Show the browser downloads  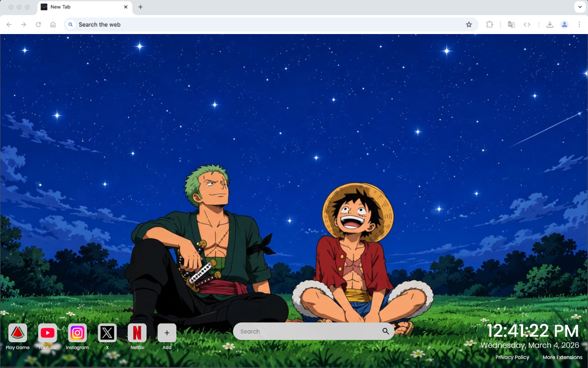(x=549, y=24)
